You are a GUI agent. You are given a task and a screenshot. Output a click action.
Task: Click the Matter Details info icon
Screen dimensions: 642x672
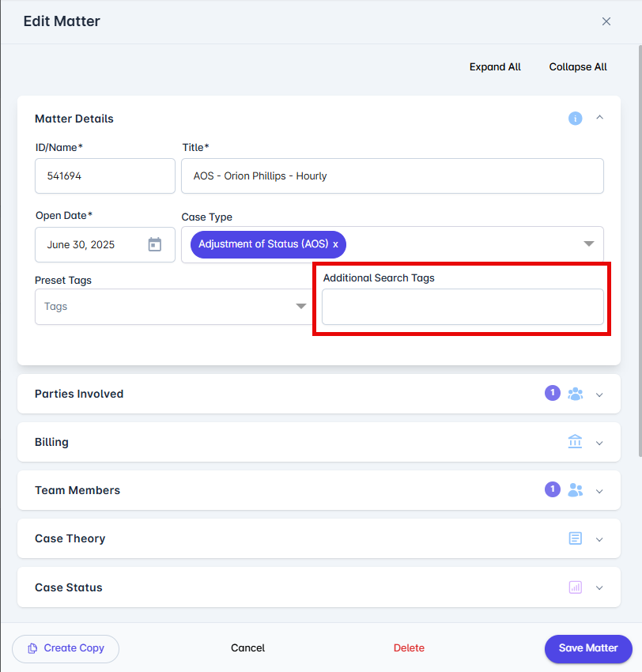pyautogui.click(x=575, y=119)
